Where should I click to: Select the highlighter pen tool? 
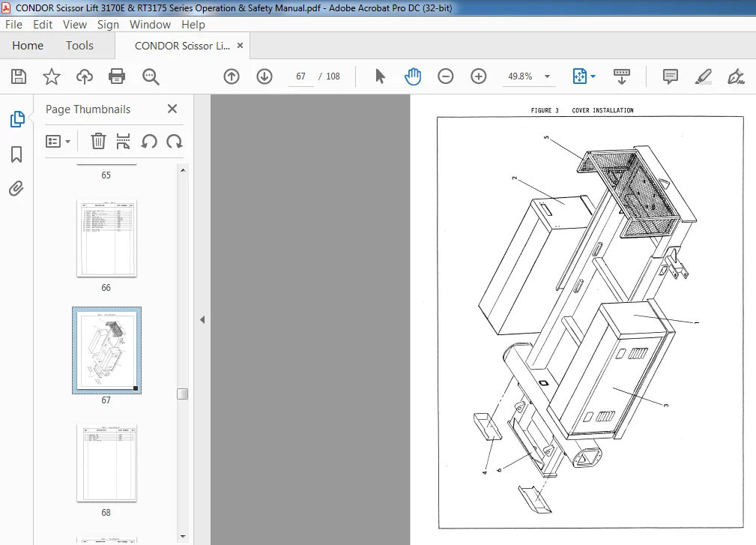coord(704,76)
